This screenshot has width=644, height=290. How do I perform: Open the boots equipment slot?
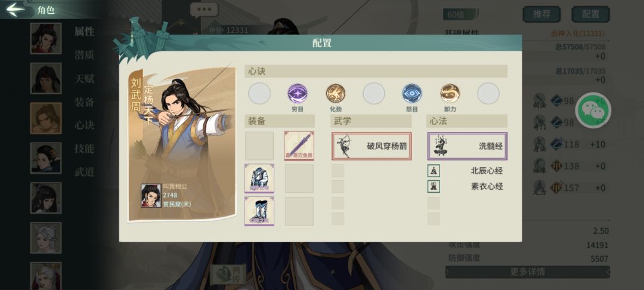tap(259, 211)
